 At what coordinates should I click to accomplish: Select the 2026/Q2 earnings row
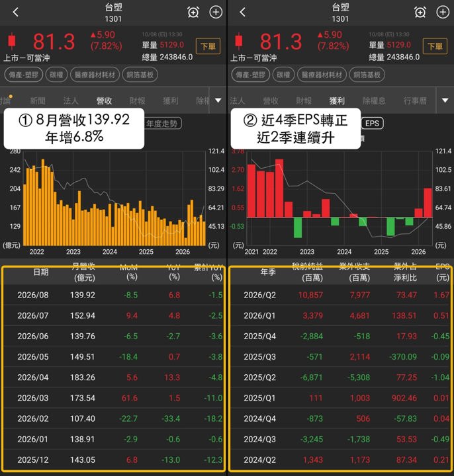[341, 295]
